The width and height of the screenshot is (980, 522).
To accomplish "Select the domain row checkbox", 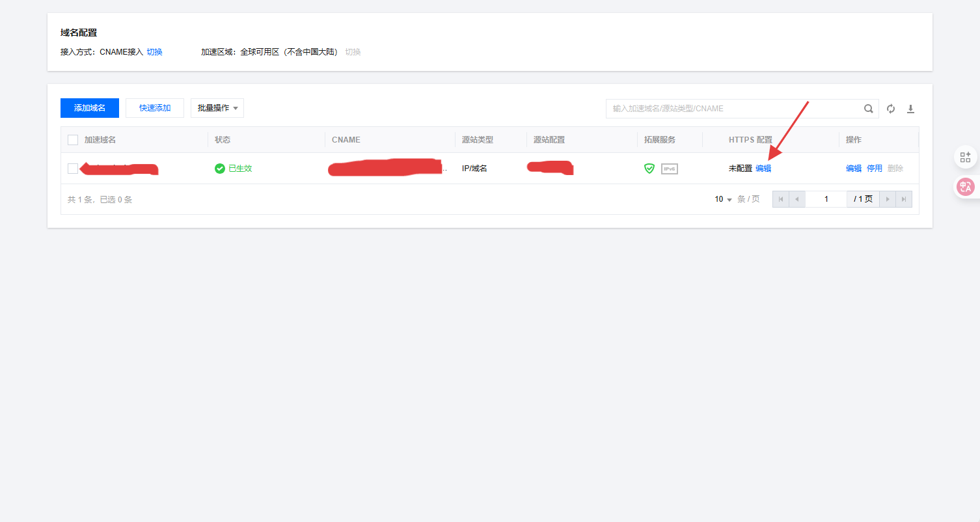I will tap(73, 169).
